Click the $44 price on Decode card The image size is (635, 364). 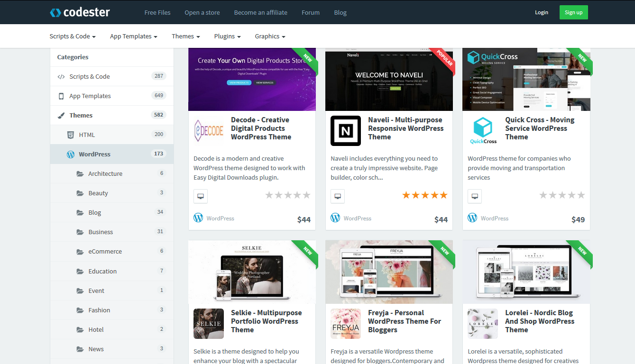coord(304,219)
